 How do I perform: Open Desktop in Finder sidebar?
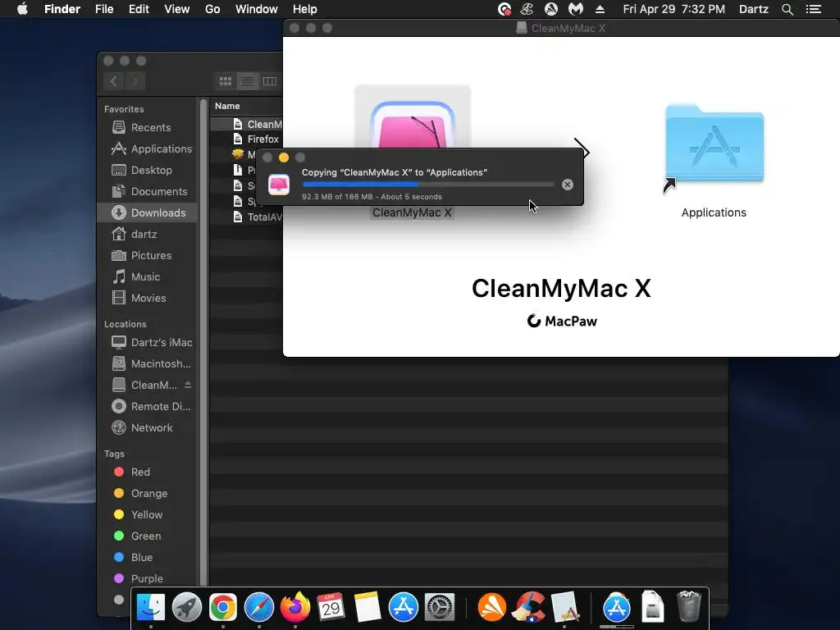pos(147,171)
